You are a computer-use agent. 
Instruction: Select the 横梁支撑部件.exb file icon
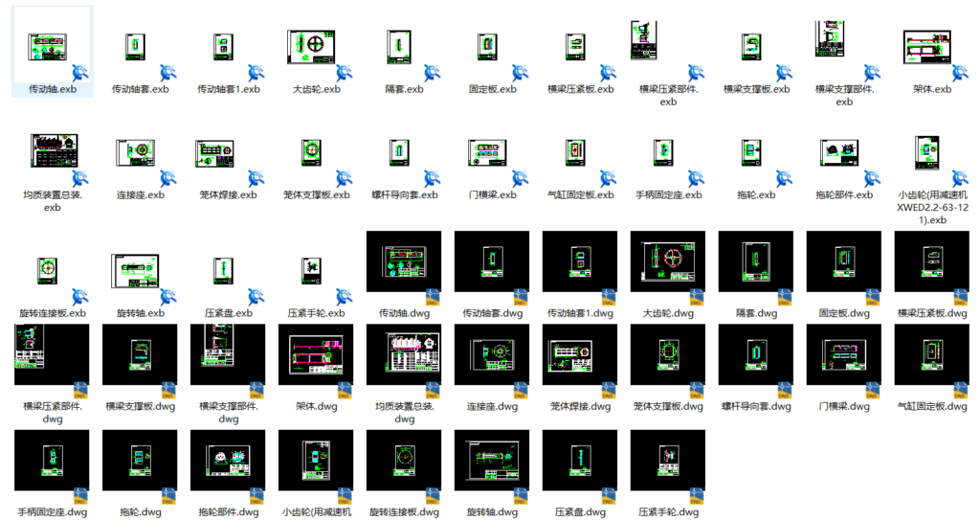pyautogui.click(x=830, y=38)
